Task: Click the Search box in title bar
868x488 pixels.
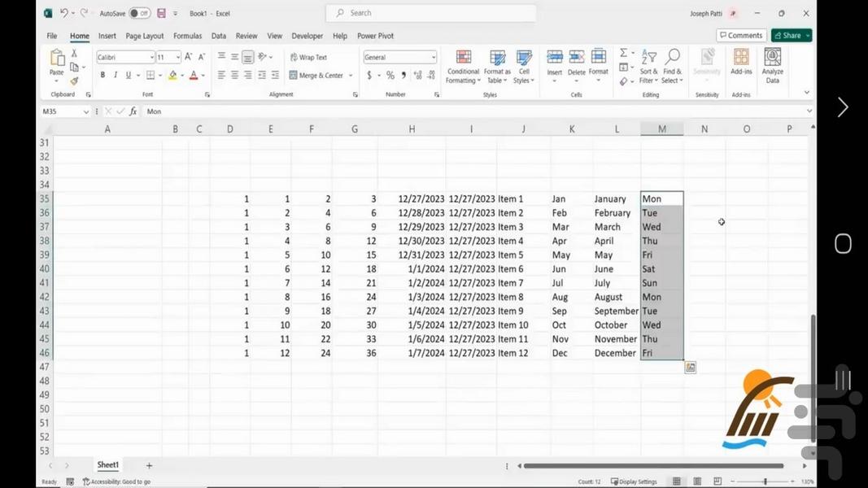Action: coord(431,13)
